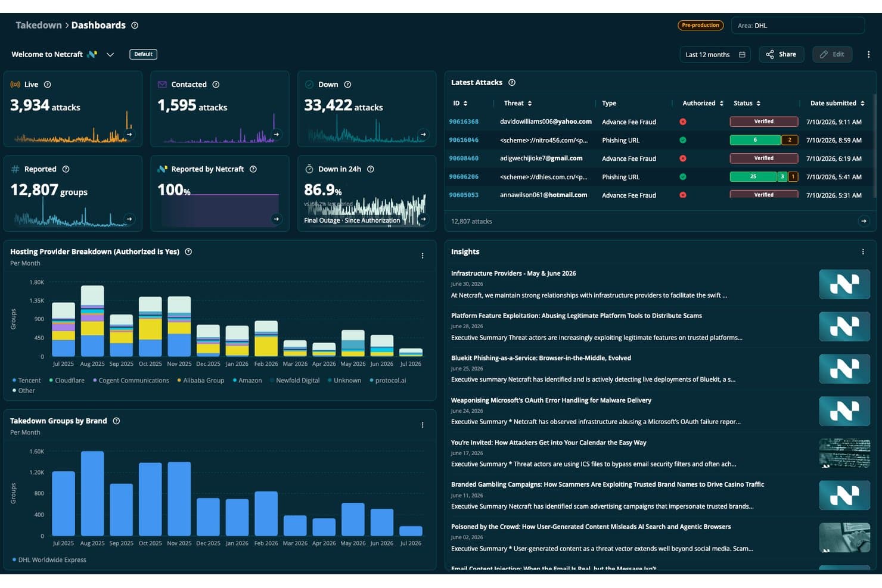
Task: Click the info icon beside Contacted
Action: tap(216, 85)
